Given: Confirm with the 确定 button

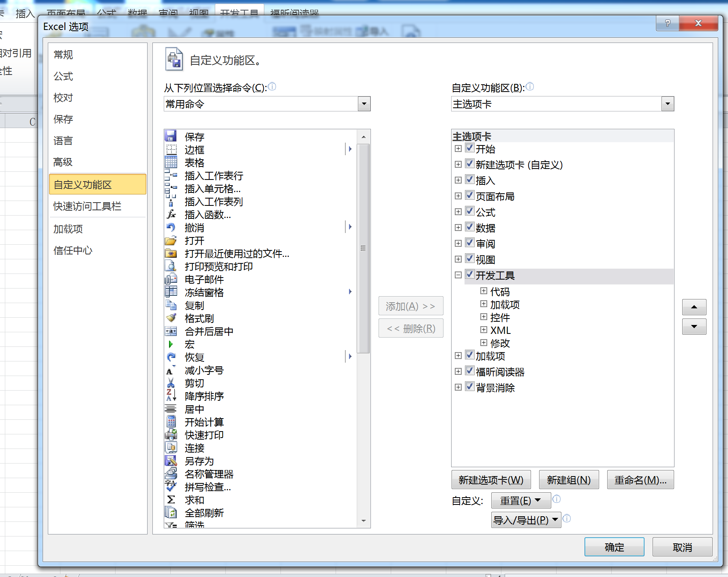Looking at the screenshot, I should [x=614, y=547].
